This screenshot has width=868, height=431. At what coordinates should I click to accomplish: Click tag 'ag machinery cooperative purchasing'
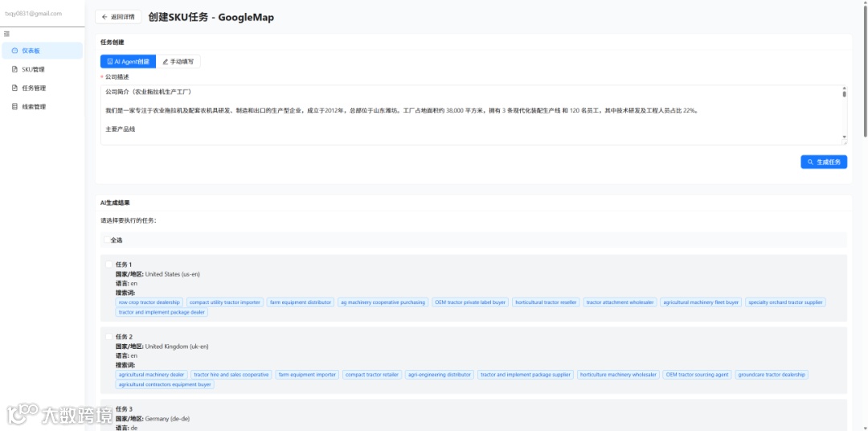[x=383, y=302]
